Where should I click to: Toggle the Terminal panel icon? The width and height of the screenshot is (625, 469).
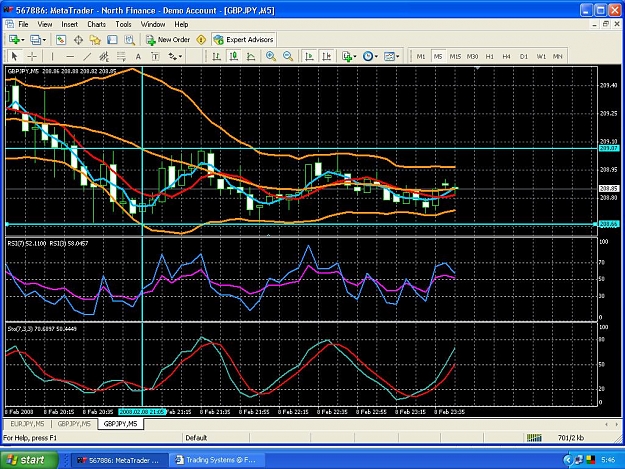tap(112, 40)
